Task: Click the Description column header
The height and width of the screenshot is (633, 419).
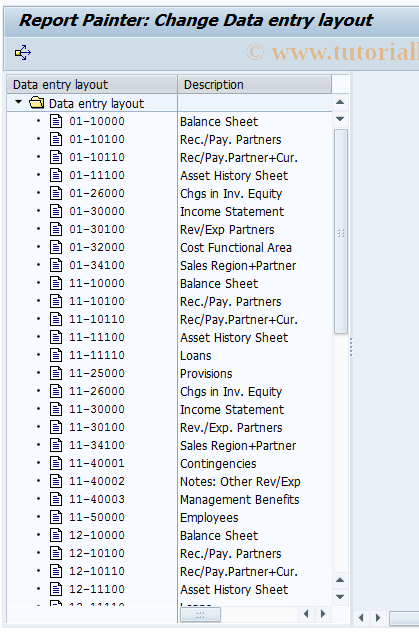Action: click(x=255, y=84)
